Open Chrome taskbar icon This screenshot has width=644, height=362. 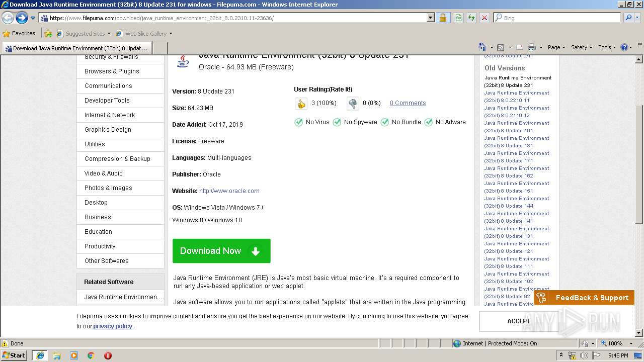pos(91,355)
